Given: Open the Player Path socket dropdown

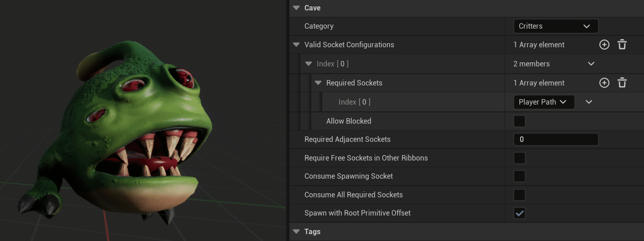Looking at the screenshot, I should (x=543, y=102).
